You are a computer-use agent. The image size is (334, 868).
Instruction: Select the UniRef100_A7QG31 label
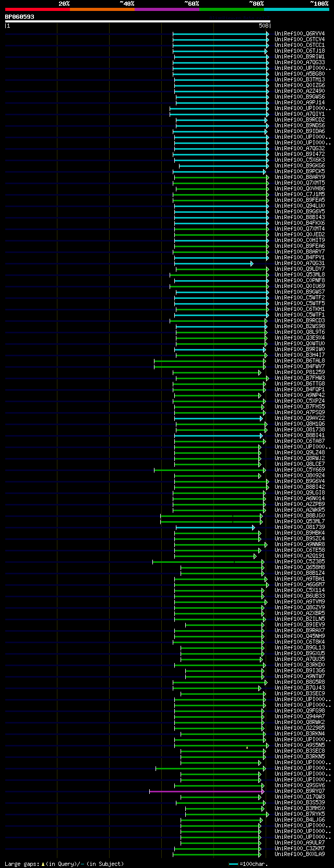tap(300, 263)
